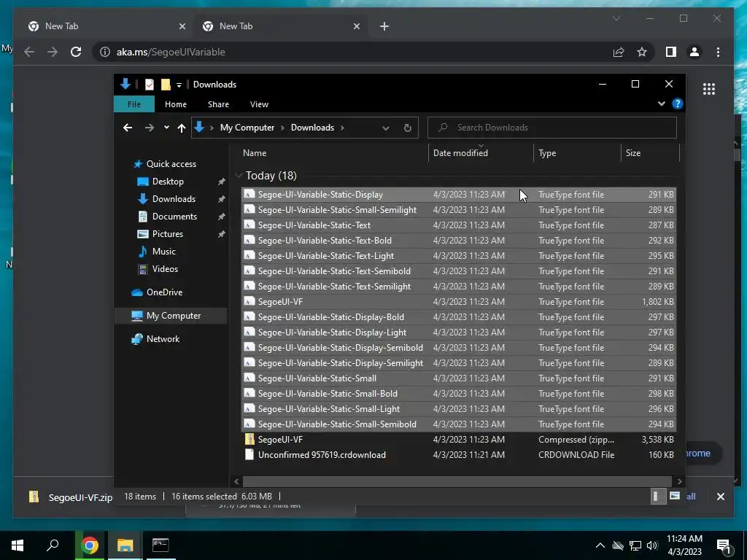Viewport: 747px width, 560px height.
Task: Open Customize Quick Access Toolbar dropdown
Action: click(179, 85)
